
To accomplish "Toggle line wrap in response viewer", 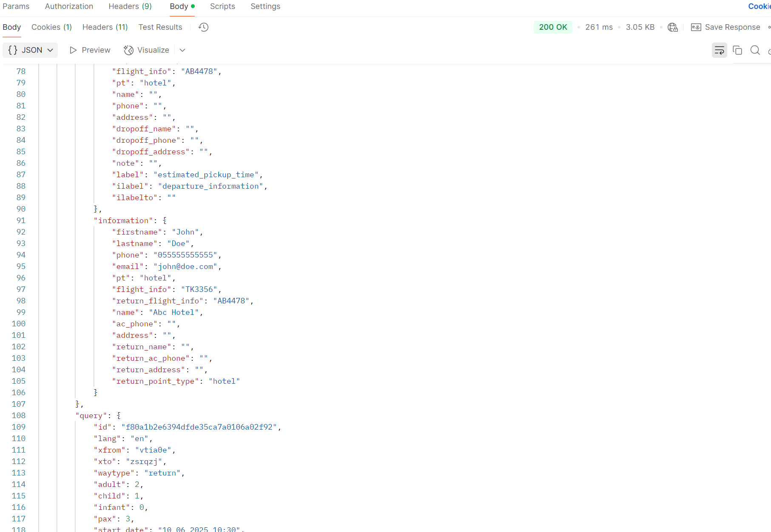I will pos(719,50).
